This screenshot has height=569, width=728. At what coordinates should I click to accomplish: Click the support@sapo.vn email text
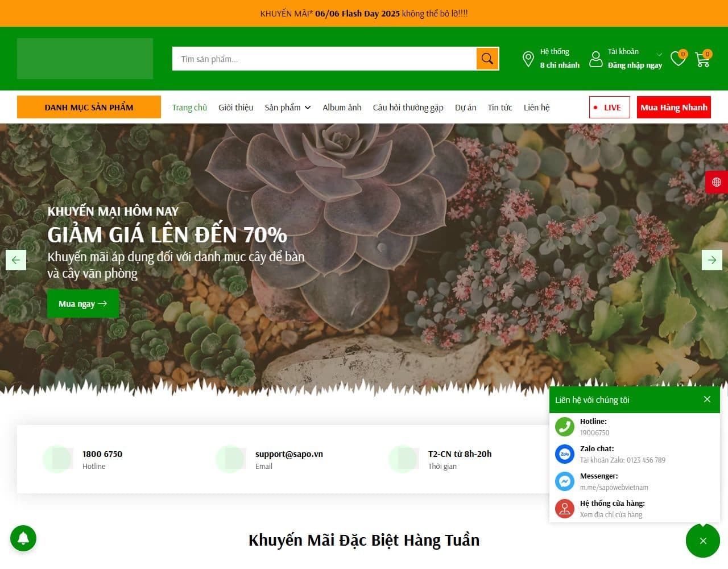click(x=289, y=454)
